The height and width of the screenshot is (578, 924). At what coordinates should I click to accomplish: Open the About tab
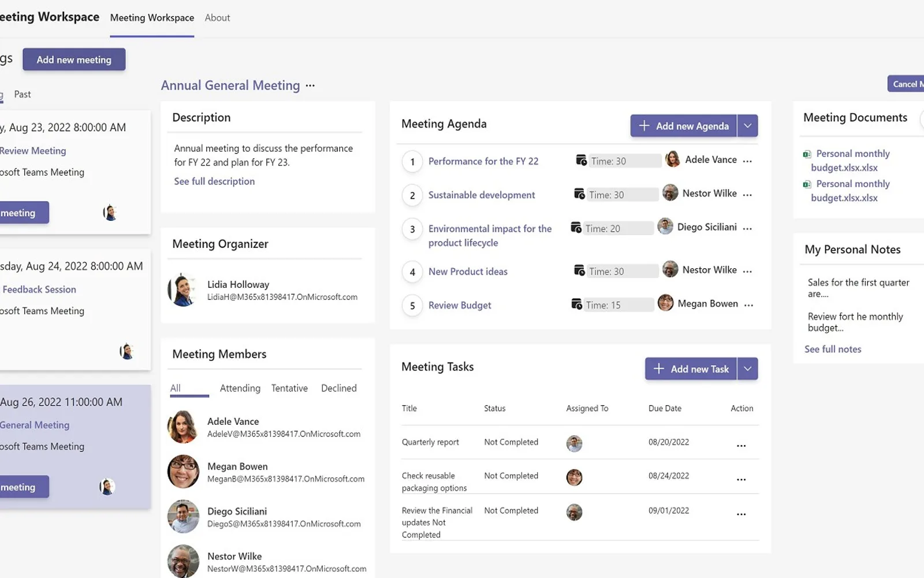coord(217,18)
